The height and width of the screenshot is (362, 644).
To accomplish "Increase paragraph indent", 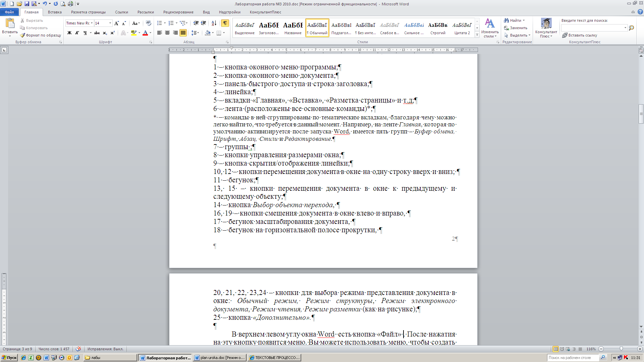I will coord(204,23).
